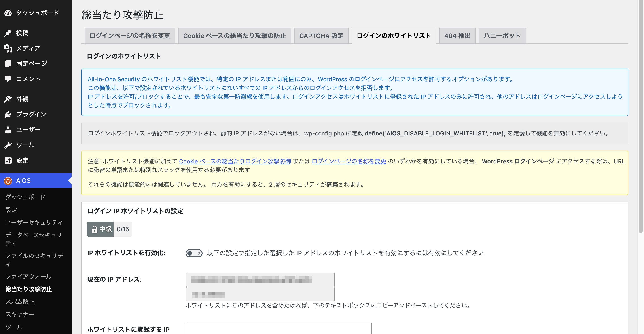Click the 0/15 score badge
Screen dimensions: 644x334
pyautogui.click(x=123, y=229)
